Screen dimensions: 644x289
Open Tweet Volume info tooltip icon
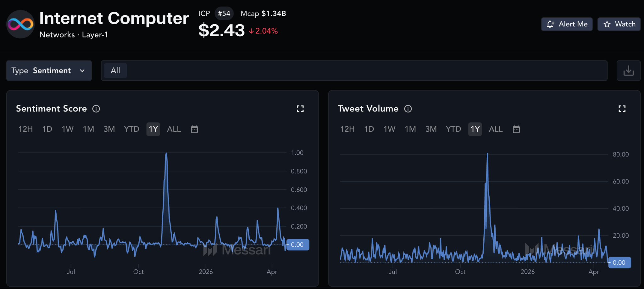[x=408, y=109]
